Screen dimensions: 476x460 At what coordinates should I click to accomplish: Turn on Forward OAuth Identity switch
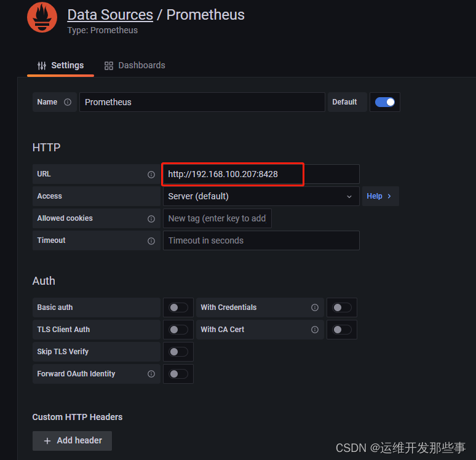point(178,374)
